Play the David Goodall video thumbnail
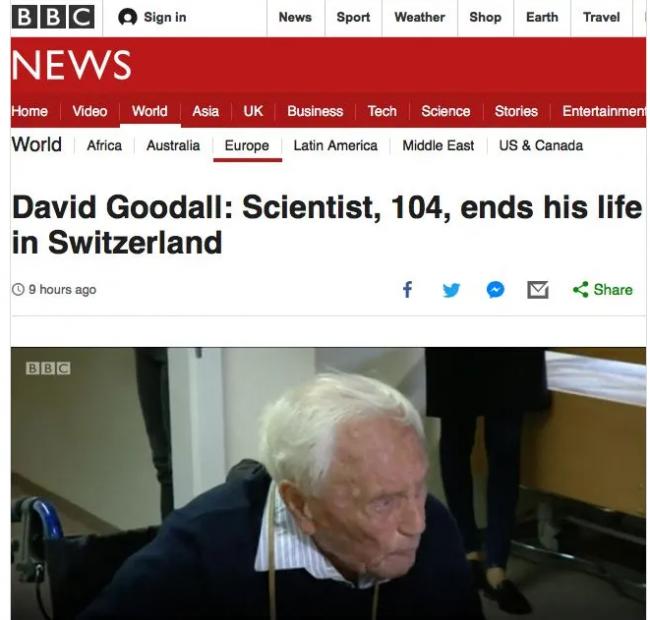The height and width of the screenshot is (620, 650). [x=328, y=484]
